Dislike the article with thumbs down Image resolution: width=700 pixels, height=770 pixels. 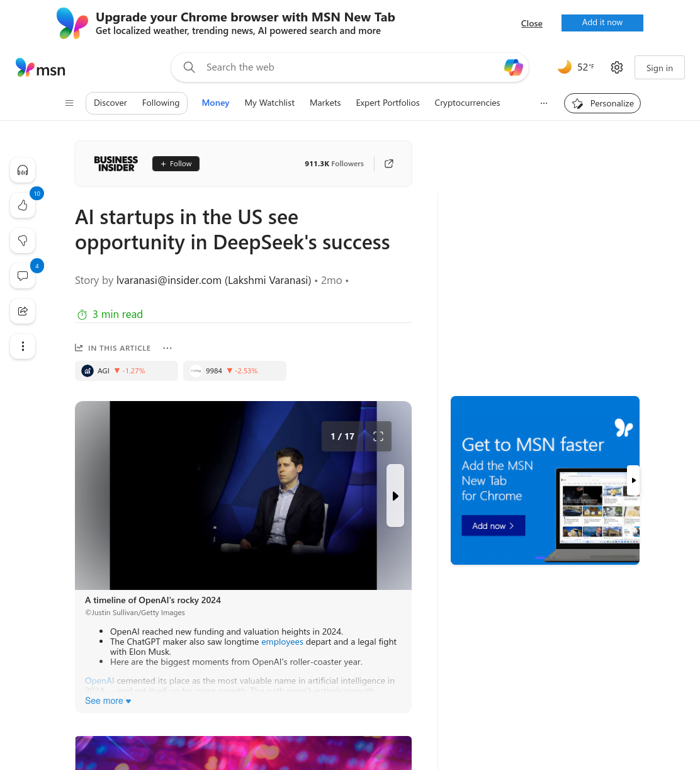point(23,241)
